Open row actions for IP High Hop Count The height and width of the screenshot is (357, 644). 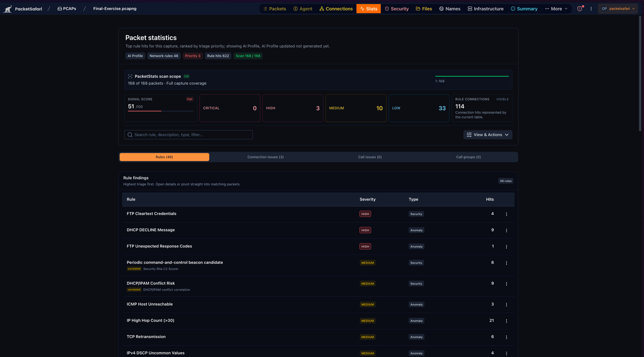[506, 321]
